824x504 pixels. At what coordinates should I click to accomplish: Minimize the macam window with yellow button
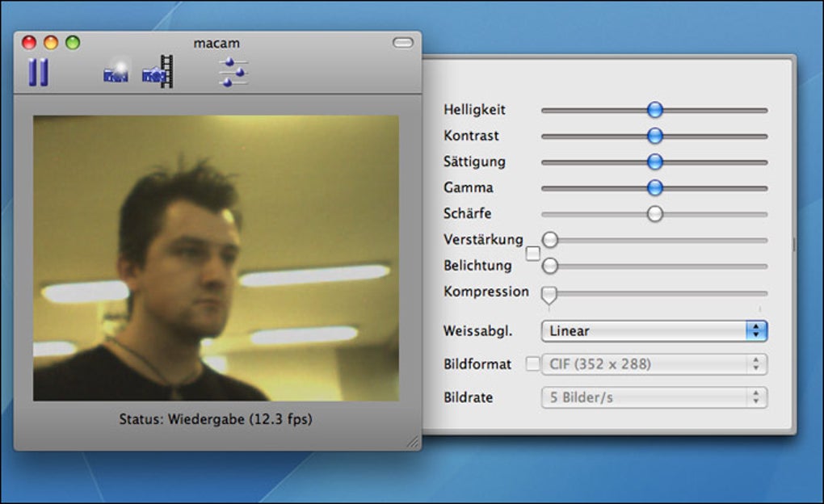[51, 43]
